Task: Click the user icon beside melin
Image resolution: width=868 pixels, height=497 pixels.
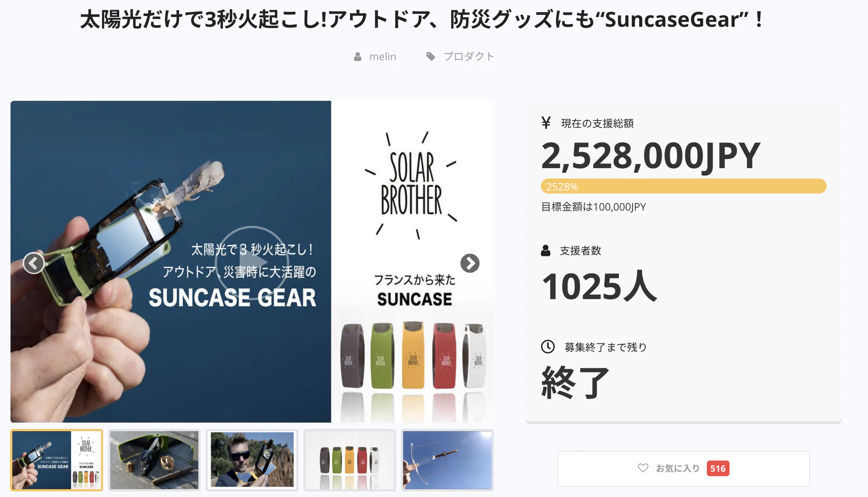Action: tap(357, 57)
